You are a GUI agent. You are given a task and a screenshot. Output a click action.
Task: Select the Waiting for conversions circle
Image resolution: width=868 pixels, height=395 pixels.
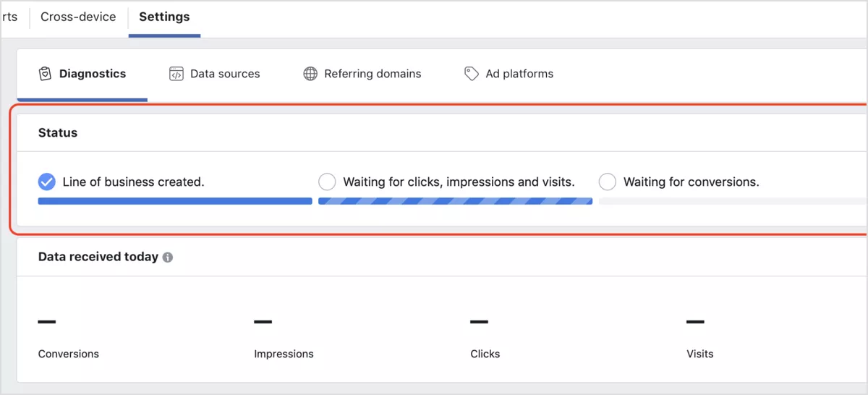coord(608,182)
